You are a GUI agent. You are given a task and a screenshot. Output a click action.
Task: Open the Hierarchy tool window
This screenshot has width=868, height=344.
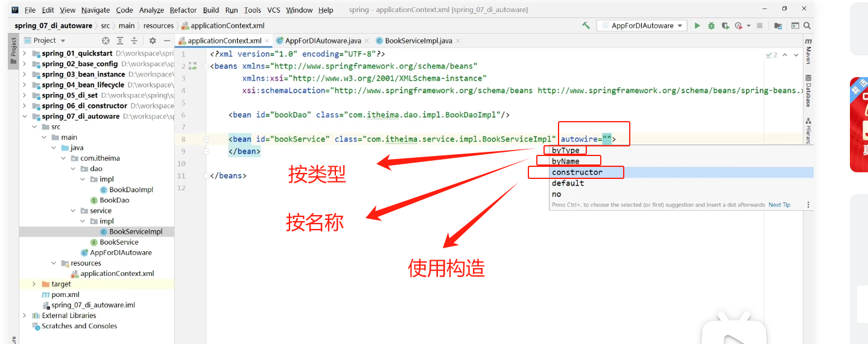point(808,131)
